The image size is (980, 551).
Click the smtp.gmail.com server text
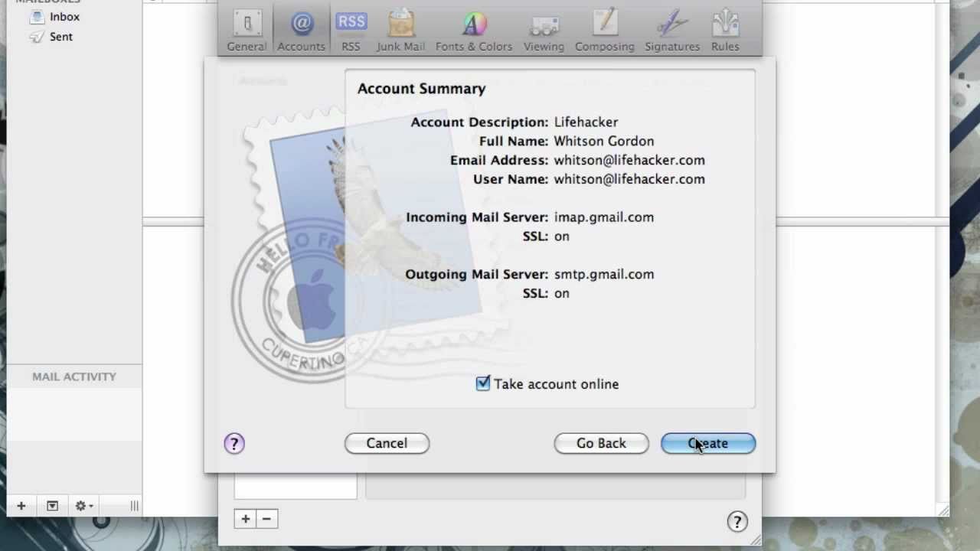(604, 274)
